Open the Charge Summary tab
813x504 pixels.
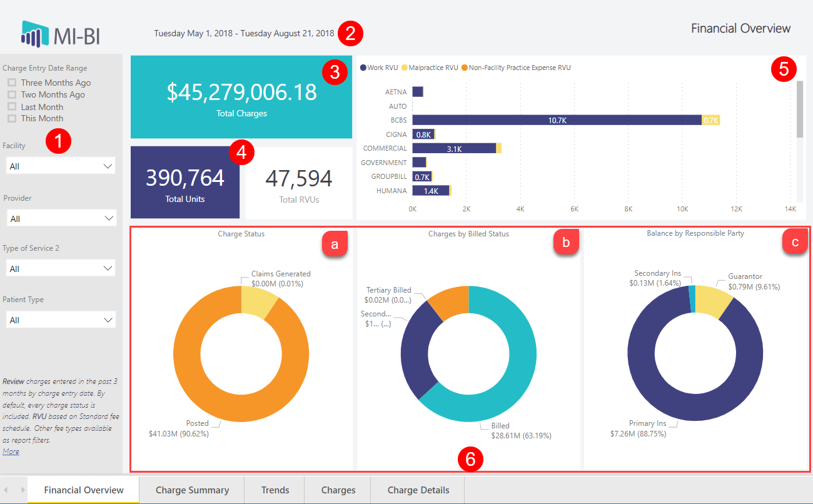(x=192, y=490)
